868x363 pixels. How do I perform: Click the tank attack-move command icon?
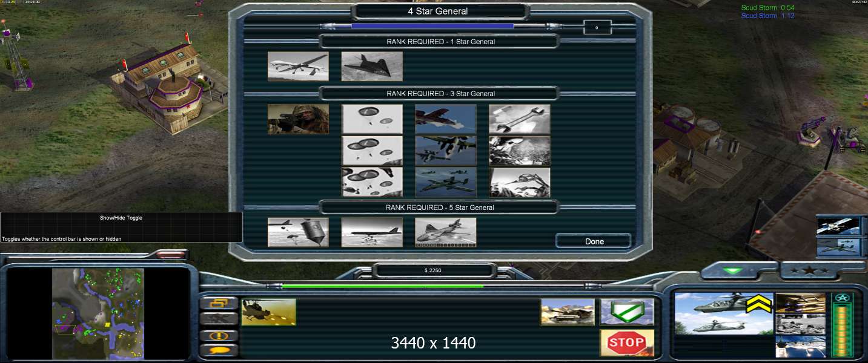coord(568,312)
